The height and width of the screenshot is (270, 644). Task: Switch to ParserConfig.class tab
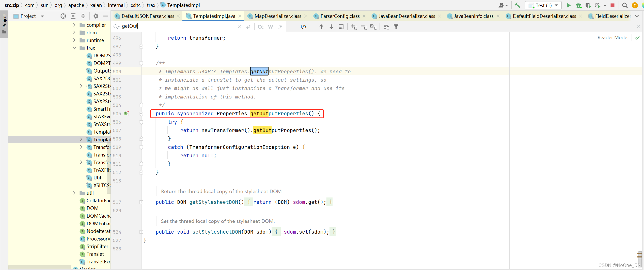point(340,16)
